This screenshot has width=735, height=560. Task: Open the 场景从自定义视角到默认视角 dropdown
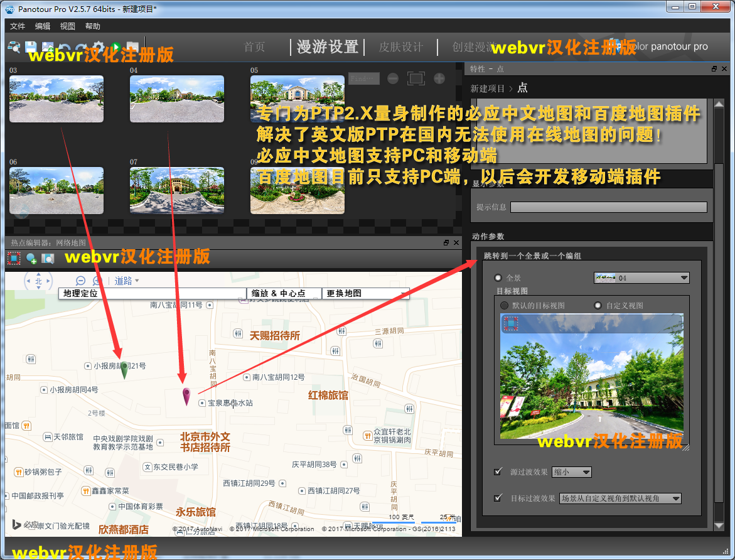point(620,498)
